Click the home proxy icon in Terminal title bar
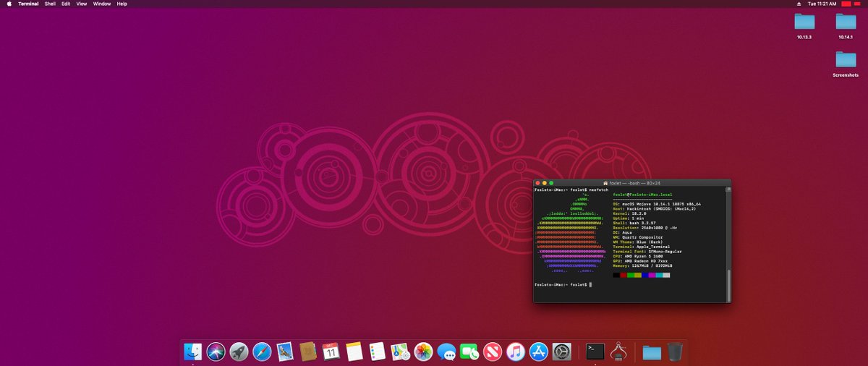This screenshot has width=868, height=366. pyautogui.click(x=605, y=183)
